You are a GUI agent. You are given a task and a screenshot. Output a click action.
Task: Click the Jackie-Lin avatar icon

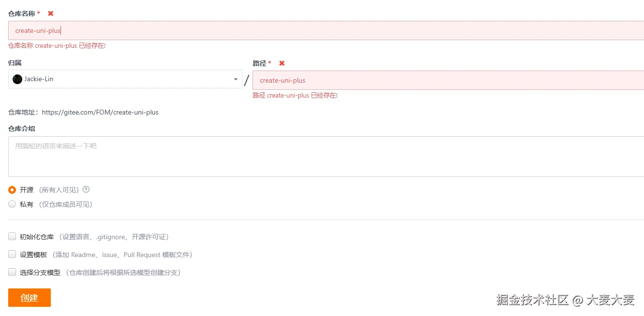coord(17,79)
